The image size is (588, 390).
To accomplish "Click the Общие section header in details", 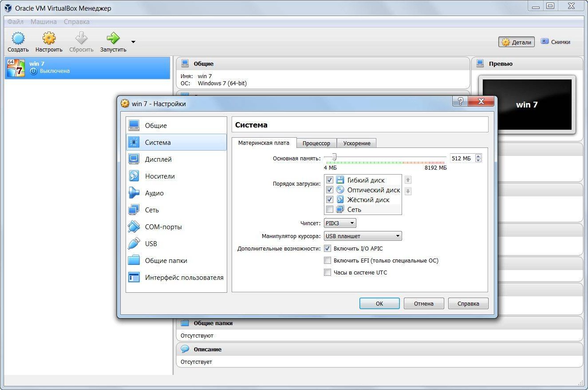I will 323,64.
